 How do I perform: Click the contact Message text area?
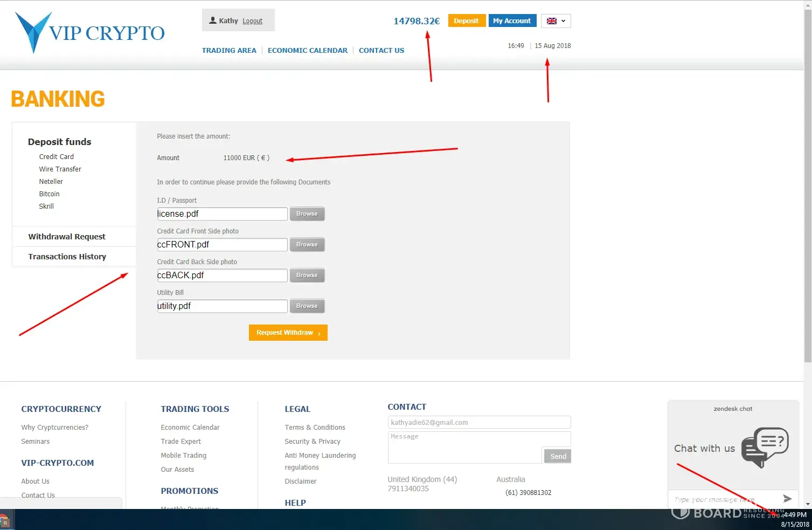(464, 448)
